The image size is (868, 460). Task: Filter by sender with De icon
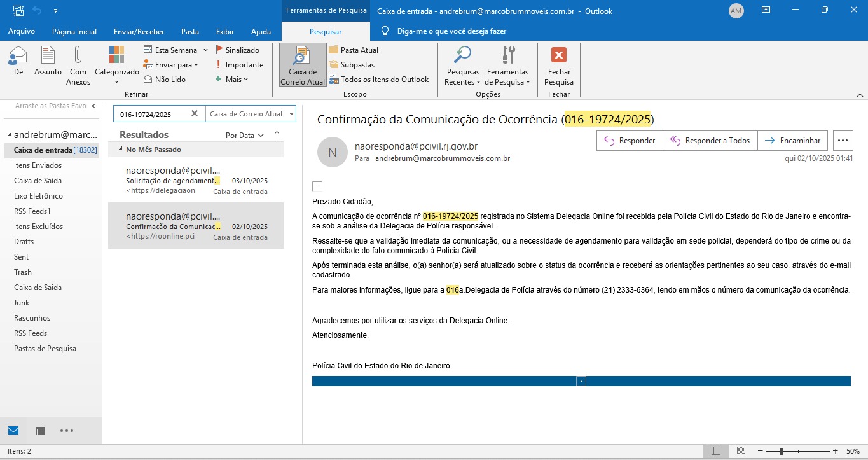tap(18, 56)
